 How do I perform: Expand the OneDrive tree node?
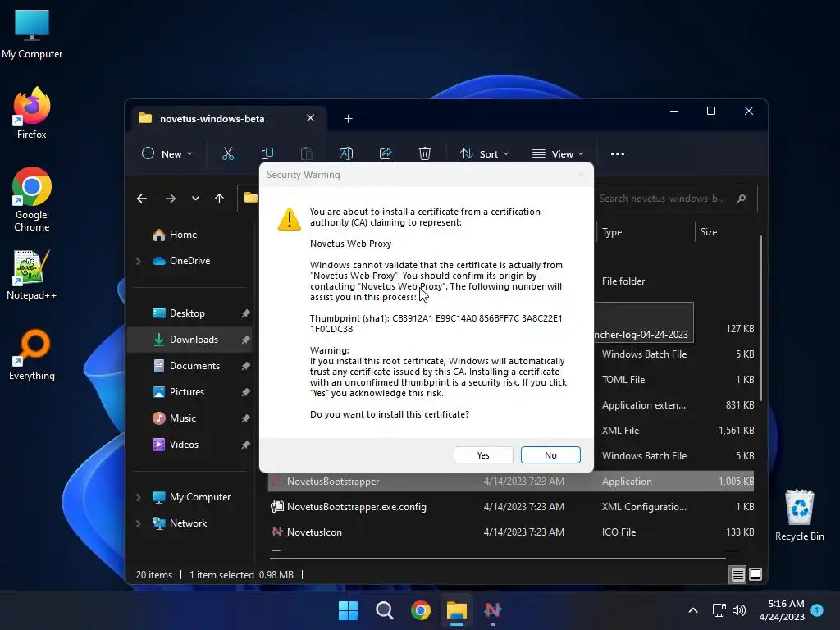[x=138, y=261]
